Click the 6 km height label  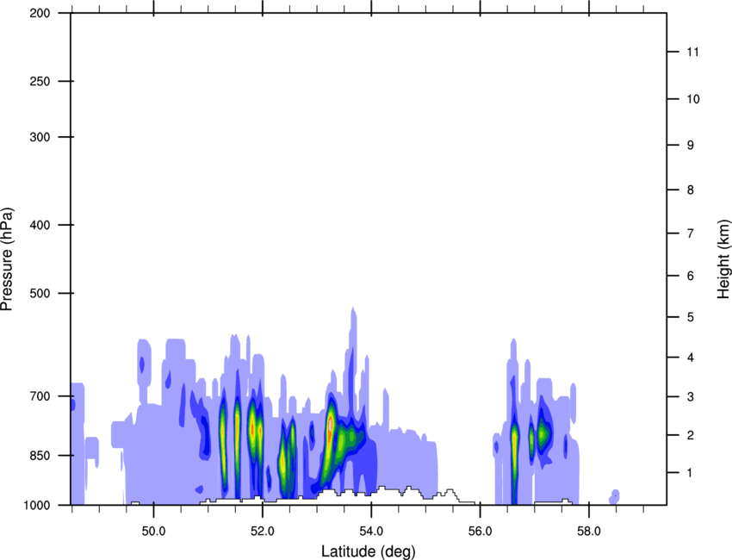pos(691,276)
